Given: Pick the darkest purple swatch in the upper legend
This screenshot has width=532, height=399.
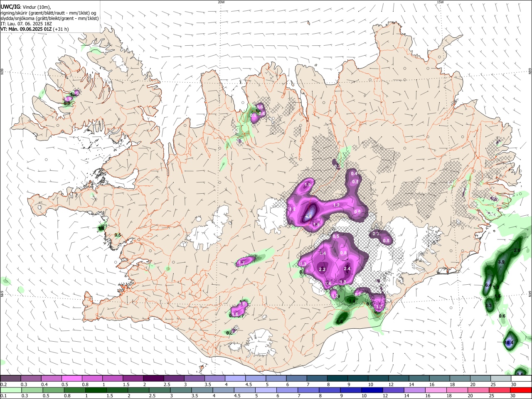Looking at the screenshot, I should [x=153, y=379].
